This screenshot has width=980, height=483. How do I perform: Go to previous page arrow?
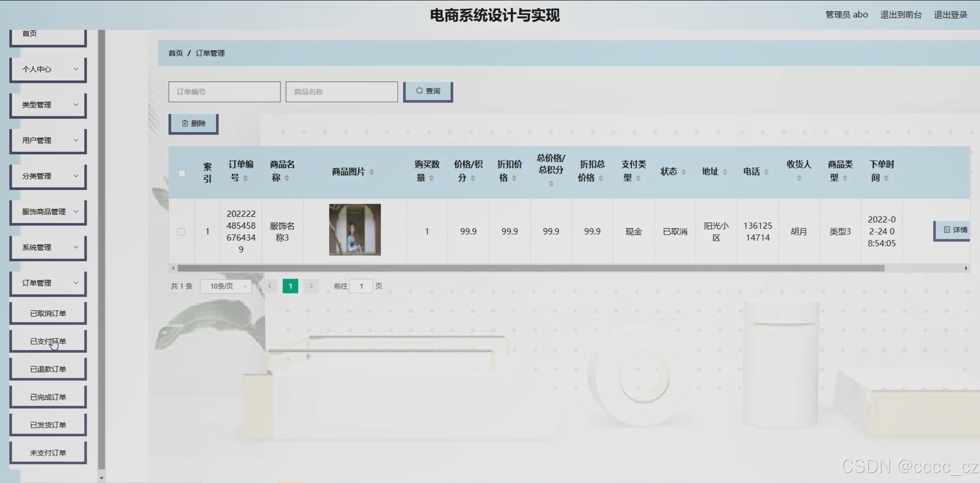click(270, 286)
